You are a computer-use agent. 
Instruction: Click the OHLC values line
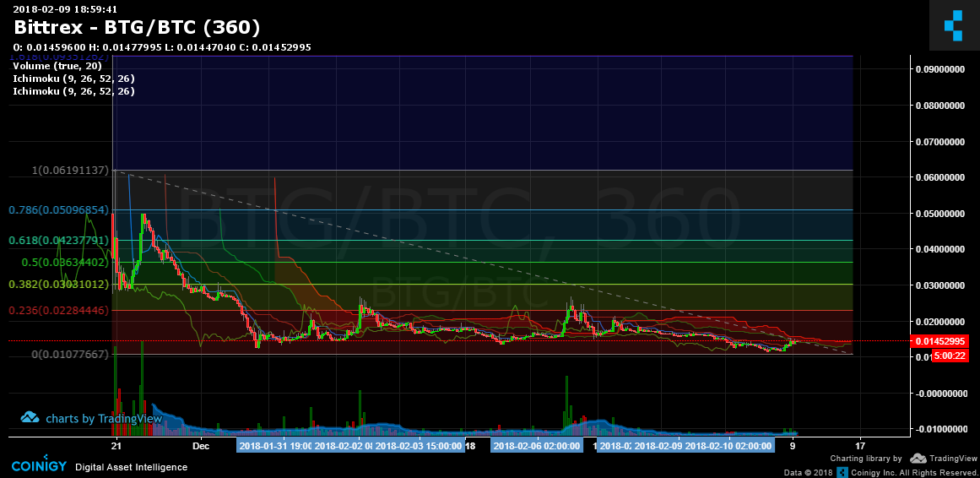(x=162, y=47)
